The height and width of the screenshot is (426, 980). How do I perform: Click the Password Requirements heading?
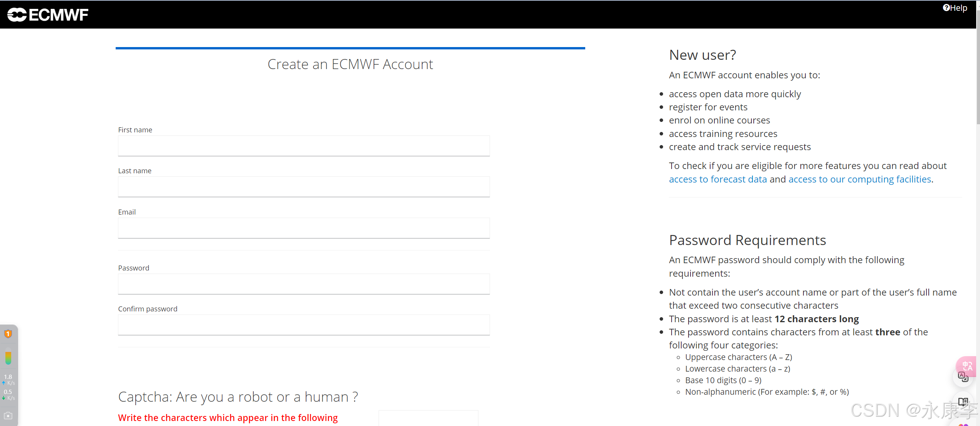tap(747, 240)
